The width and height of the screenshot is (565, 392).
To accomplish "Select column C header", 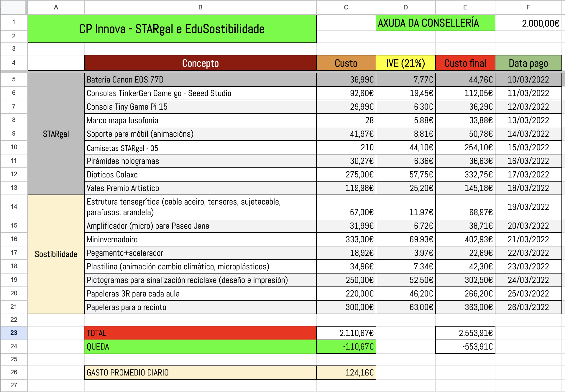I will tap(346, 7).
